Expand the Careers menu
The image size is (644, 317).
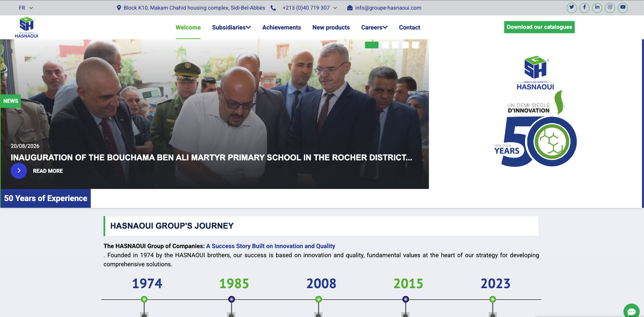click(x=374, y=27)
